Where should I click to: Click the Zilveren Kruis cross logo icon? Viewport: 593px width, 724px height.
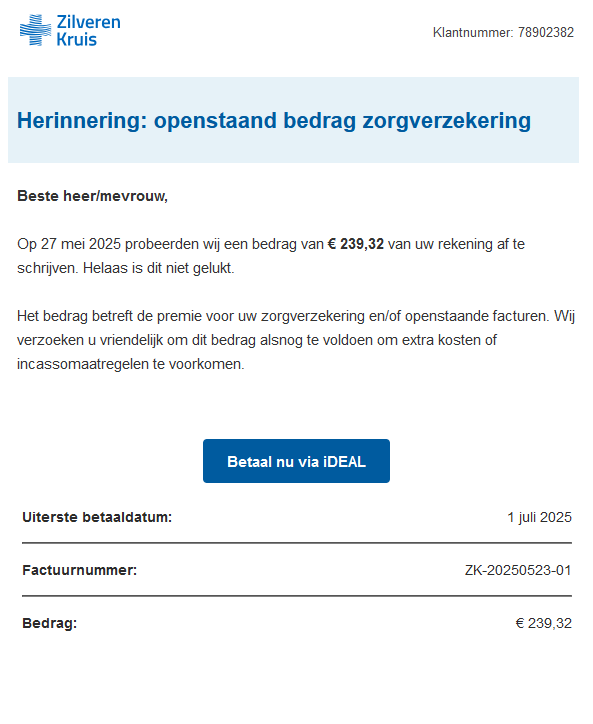[36, 30]
